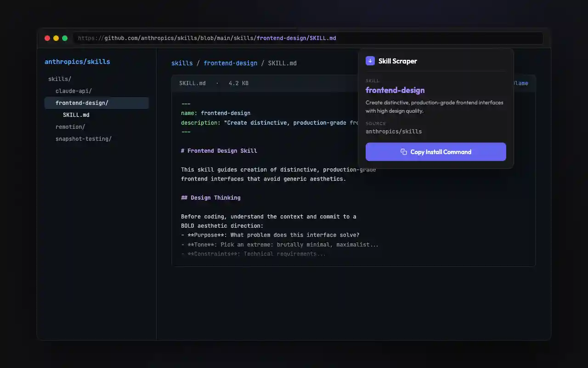This screenshot has height=368, width=588.
Task: Expand the claude-api/ folder
Action: pyautogui.click(x=73, y=91)
